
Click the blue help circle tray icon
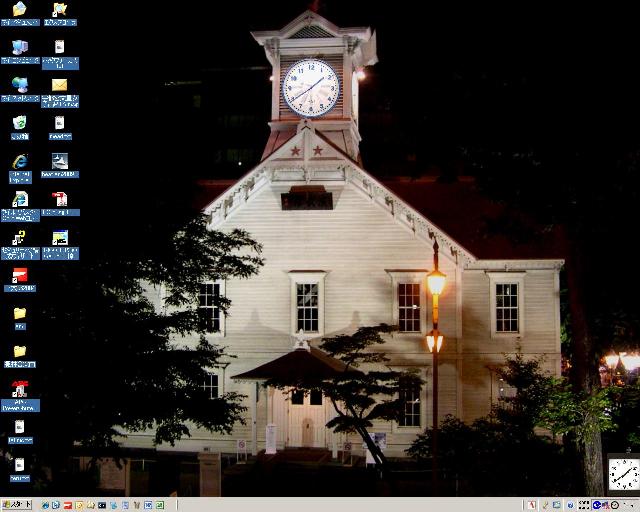[571, 505]
